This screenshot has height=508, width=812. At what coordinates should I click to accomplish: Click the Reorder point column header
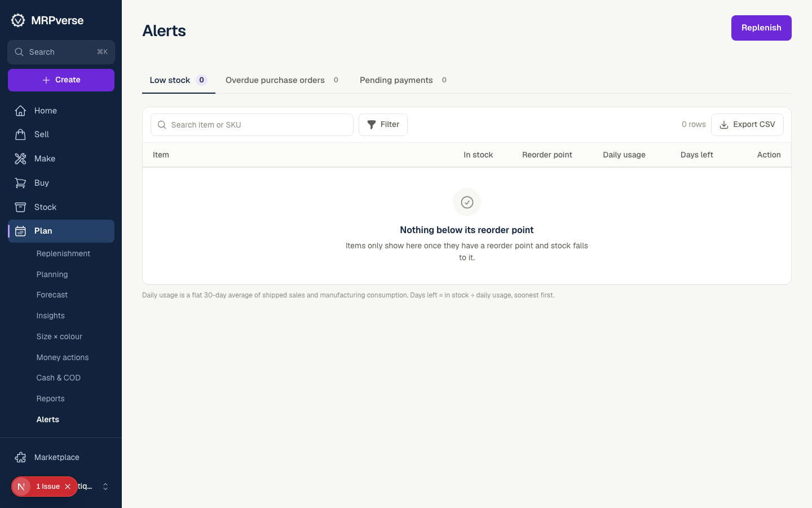547,155
